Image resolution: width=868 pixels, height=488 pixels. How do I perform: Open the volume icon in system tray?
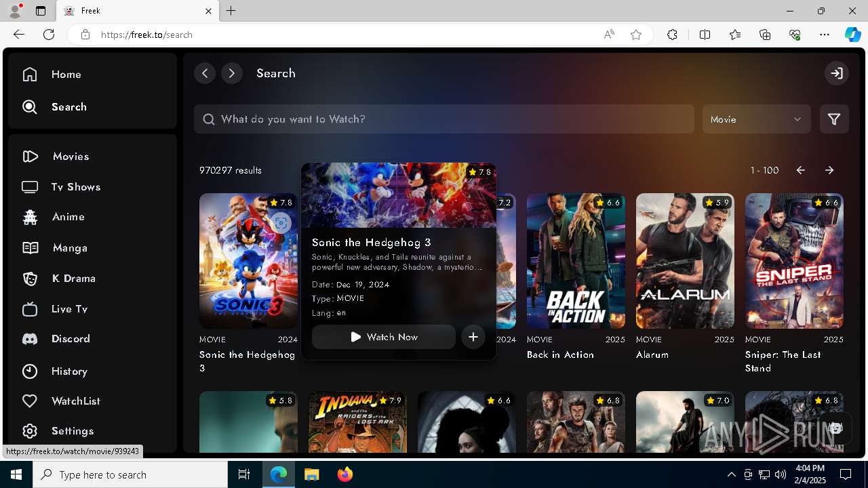781,474
